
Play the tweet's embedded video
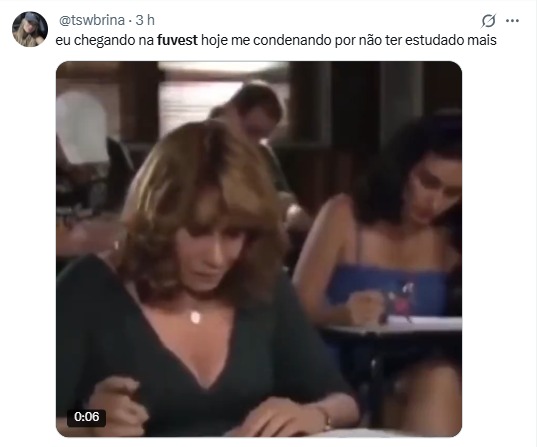point(259,249)
